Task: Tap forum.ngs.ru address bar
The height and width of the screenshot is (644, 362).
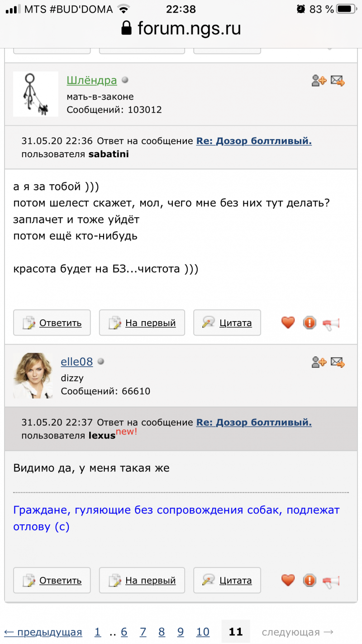Action: [x=181, y=29]
